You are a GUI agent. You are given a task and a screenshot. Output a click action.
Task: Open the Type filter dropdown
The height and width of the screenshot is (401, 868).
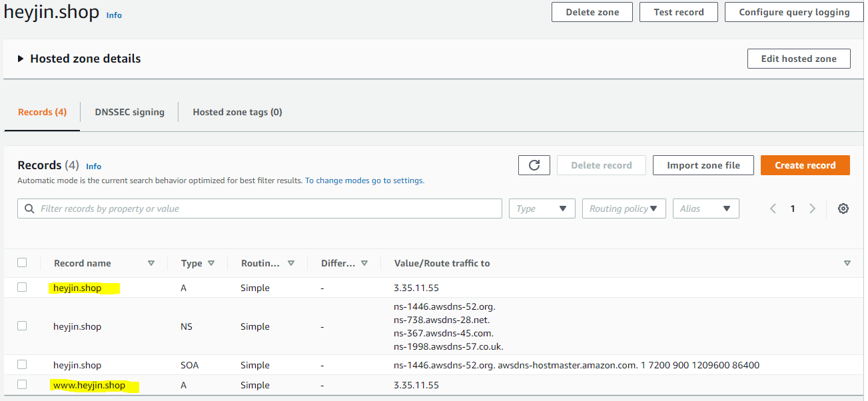[542, 208]
